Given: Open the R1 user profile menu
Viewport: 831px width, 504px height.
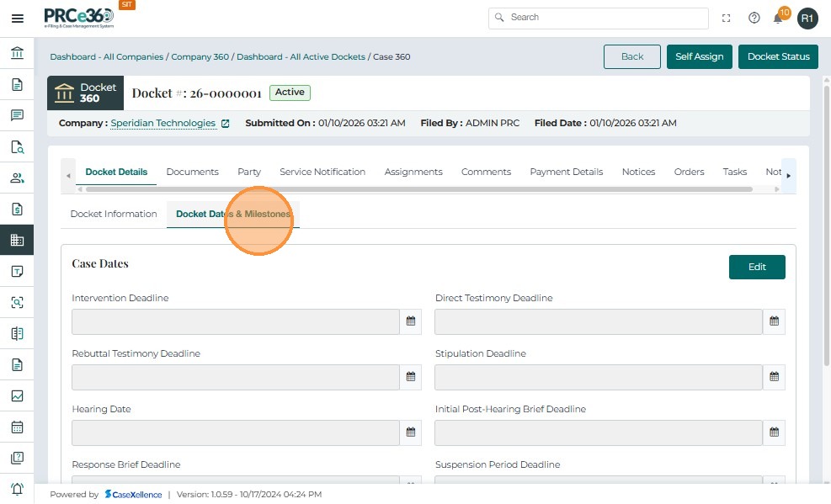Looking at the screenshot, I should (x=807, y=18).
